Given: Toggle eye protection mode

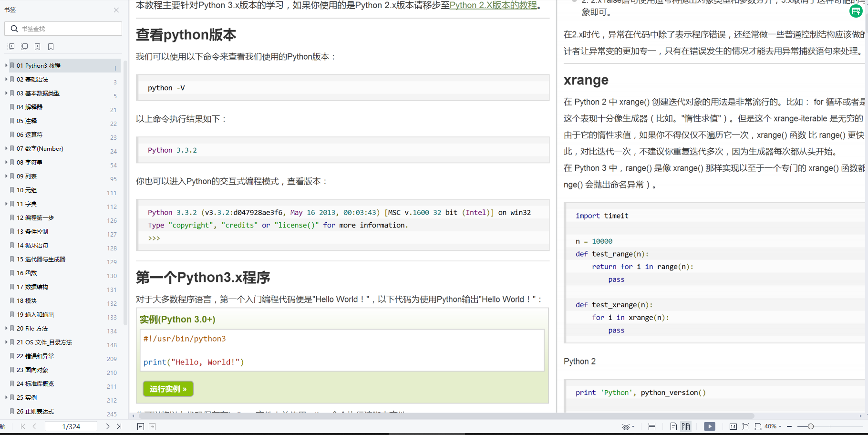Looking at the screenshot, I should tap(626, 426).
